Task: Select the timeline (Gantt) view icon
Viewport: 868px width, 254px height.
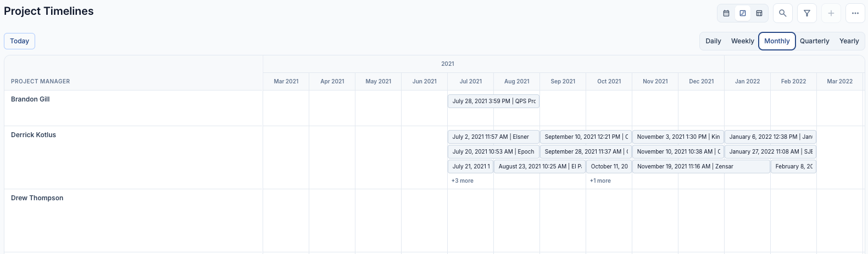Action: (x=743, y=13)
